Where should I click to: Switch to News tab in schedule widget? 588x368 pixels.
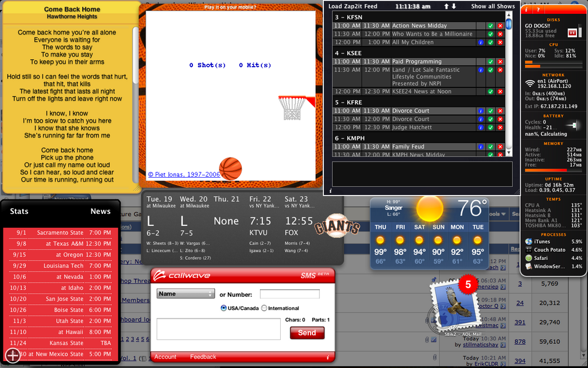[x=100, y=211]
